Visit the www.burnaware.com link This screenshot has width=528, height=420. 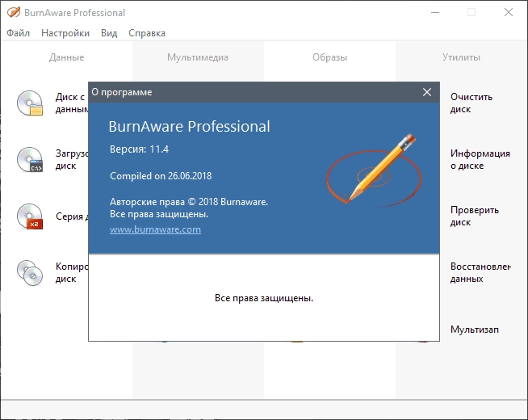coord(155,229)
